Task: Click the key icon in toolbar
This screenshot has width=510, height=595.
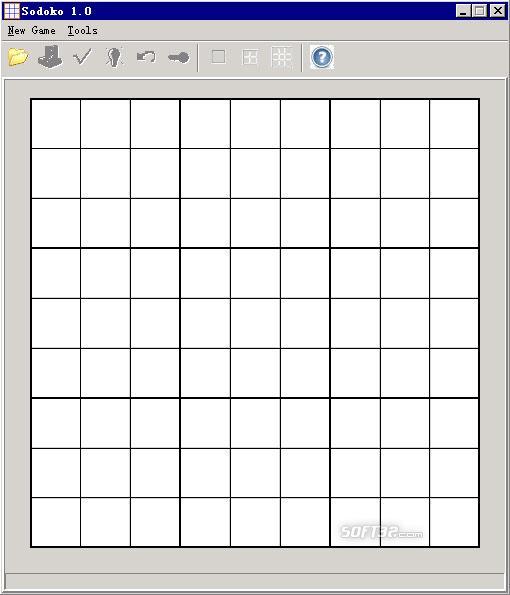Action: tap(178, 58)
